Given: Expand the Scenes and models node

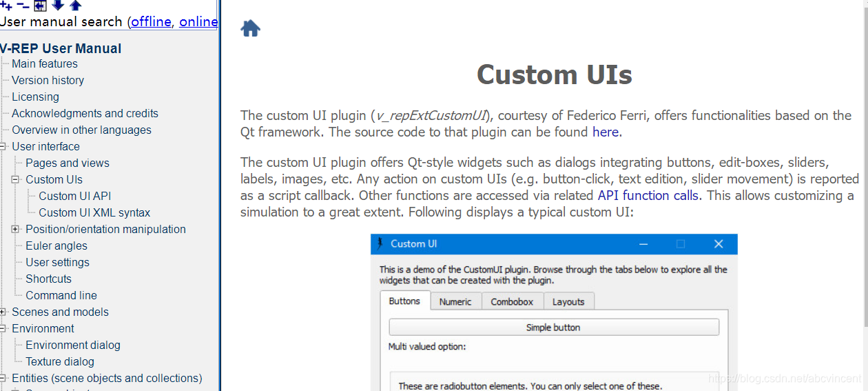Looking at the screenshot, I should [x=3, y=312].
